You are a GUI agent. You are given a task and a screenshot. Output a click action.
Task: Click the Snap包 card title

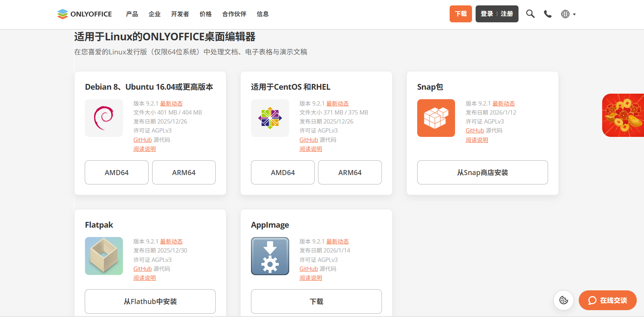430,87
